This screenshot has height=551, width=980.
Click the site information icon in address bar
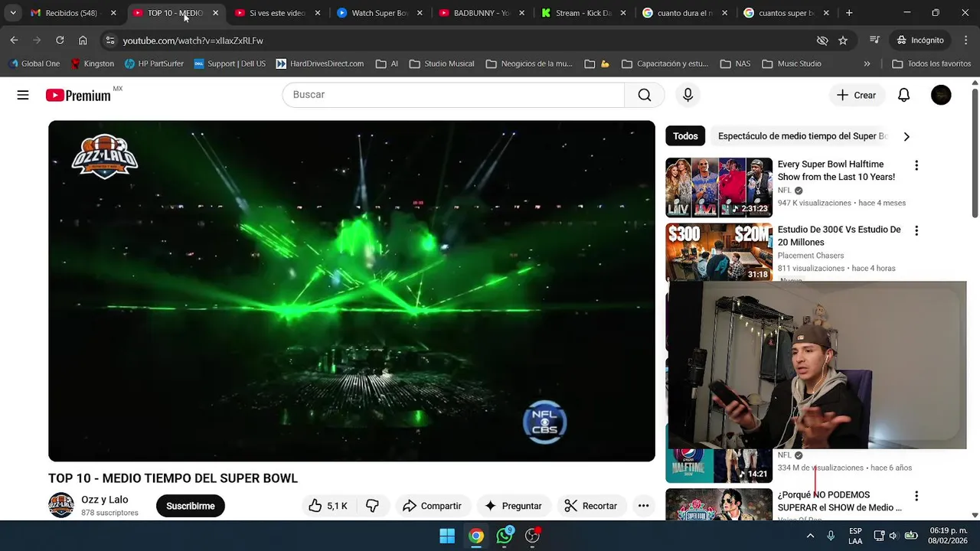110,40
